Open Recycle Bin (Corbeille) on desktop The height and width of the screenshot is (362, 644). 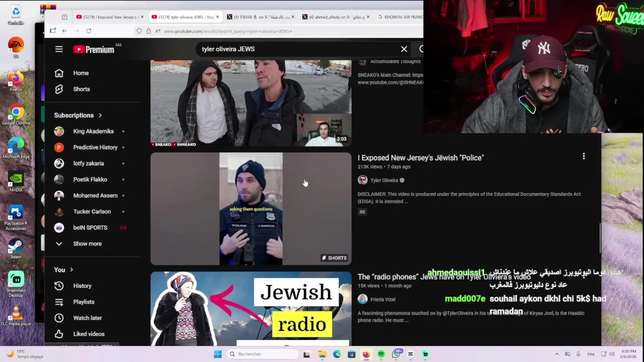tap(16, 15)
